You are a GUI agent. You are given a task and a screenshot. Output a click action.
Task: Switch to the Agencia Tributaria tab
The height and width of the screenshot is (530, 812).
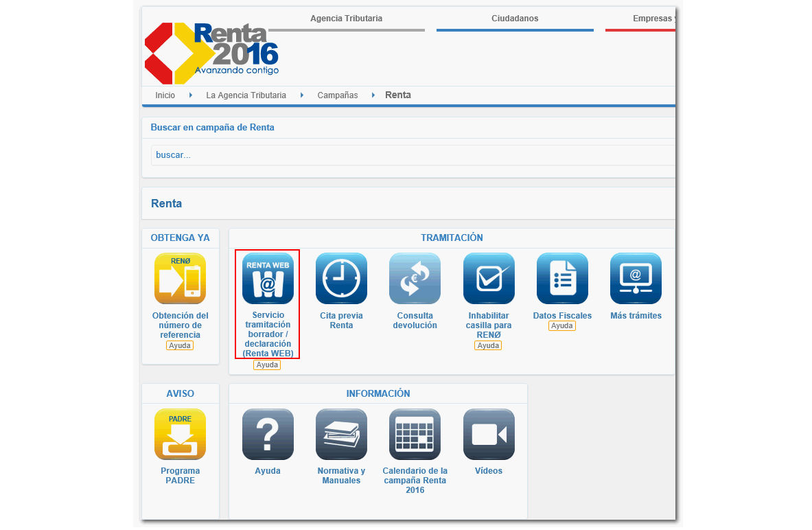point(347,19)
